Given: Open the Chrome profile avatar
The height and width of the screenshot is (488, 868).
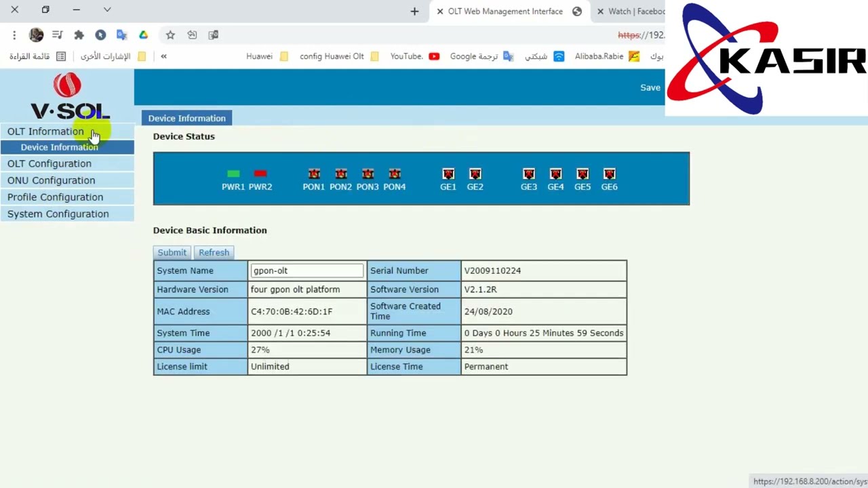Looking at the screenshot, I should pos(36,35).
